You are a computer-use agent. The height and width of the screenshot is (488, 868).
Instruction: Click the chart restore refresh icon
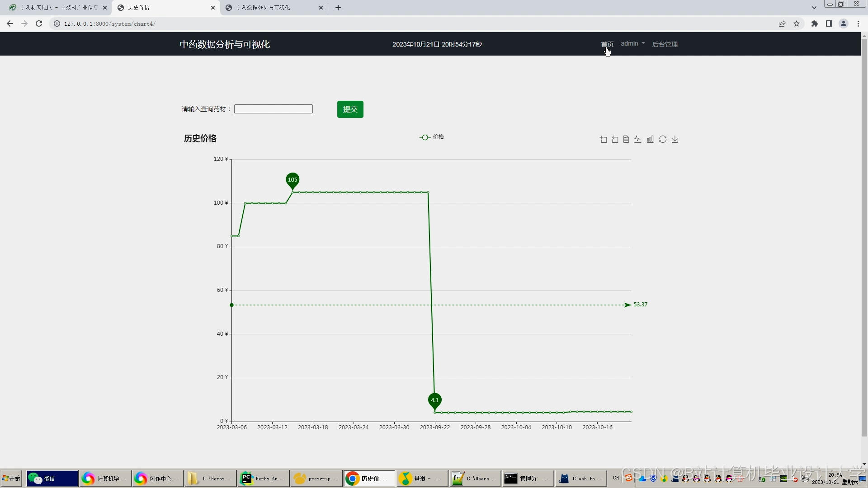tap(663, 139)
